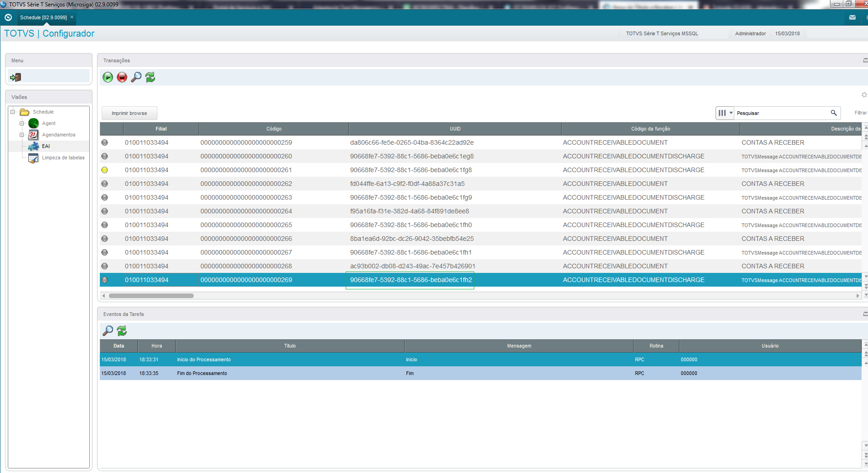Close the Schedule [02.9.0099] tab

[x=72, y=17]
